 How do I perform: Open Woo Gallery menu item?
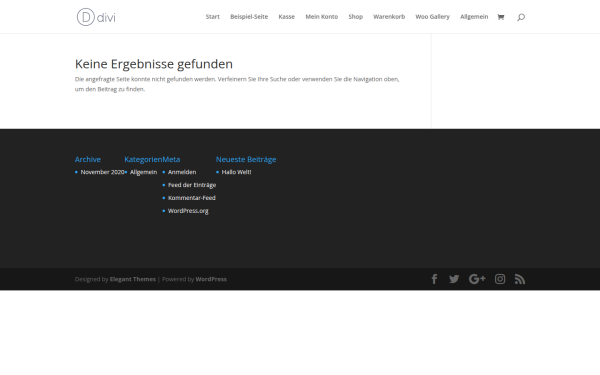click(433, 17)
